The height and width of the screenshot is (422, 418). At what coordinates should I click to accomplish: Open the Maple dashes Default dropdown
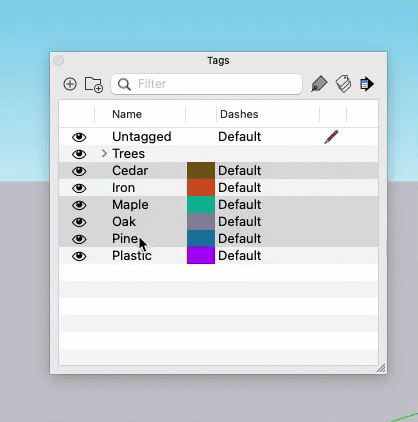[239, 205]
